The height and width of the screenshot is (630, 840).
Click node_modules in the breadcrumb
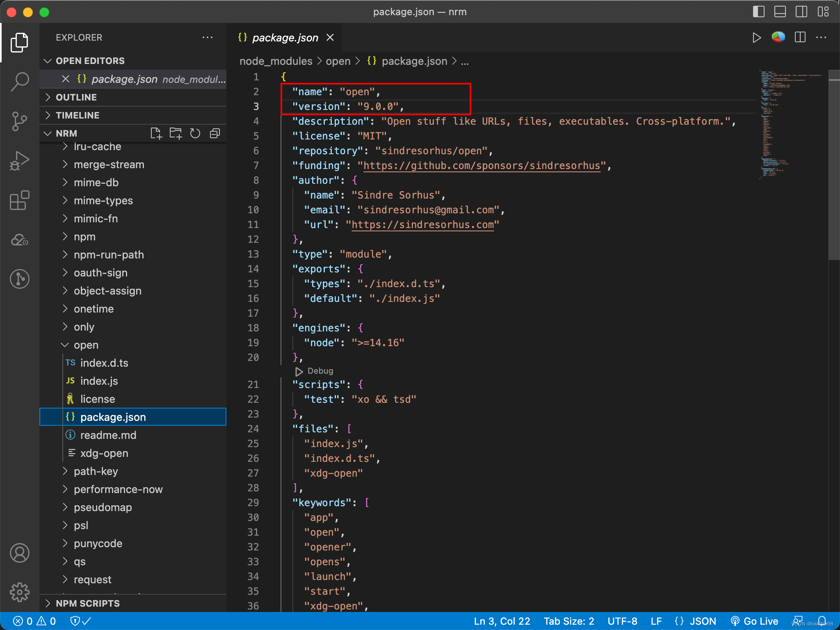coord(276,61)
